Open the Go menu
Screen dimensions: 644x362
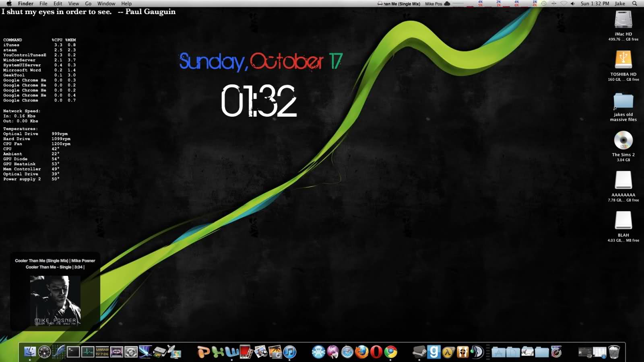click(88, 4)
